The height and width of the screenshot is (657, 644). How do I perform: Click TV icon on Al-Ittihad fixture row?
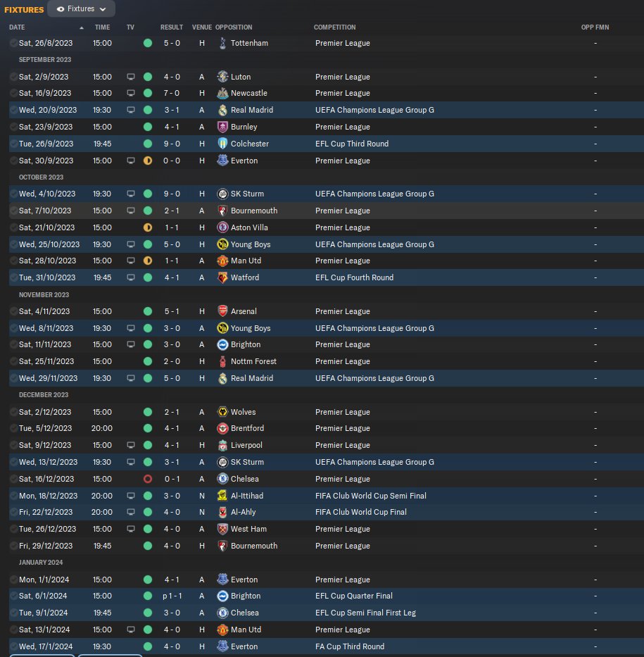click(x=131, y=496)
